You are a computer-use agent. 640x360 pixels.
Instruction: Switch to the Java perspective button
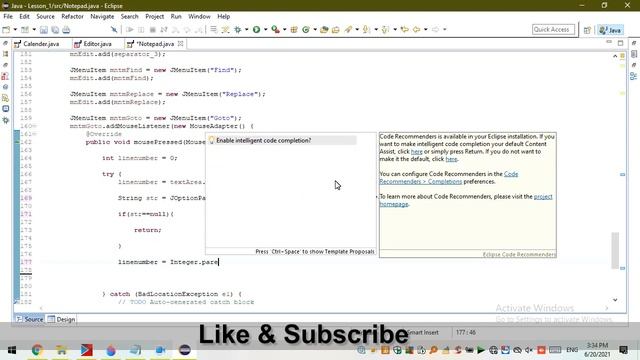tap(610, 30)
